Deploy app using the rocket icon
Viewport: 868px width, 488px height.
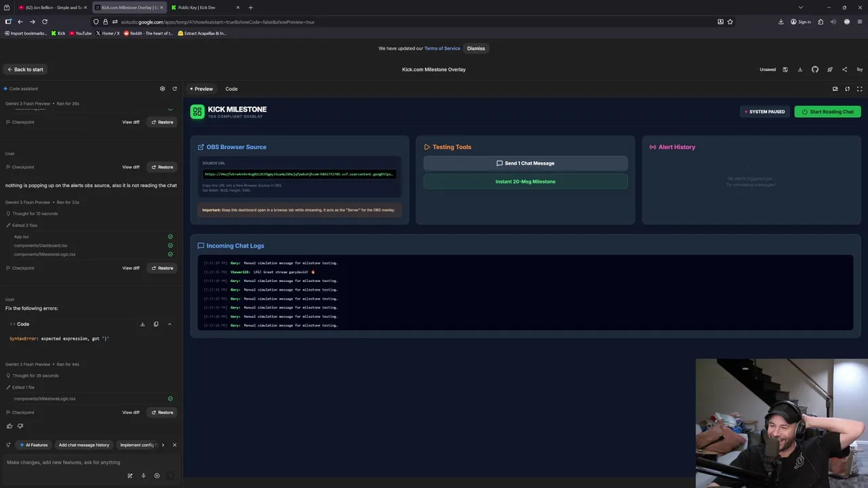pos(830,69)
